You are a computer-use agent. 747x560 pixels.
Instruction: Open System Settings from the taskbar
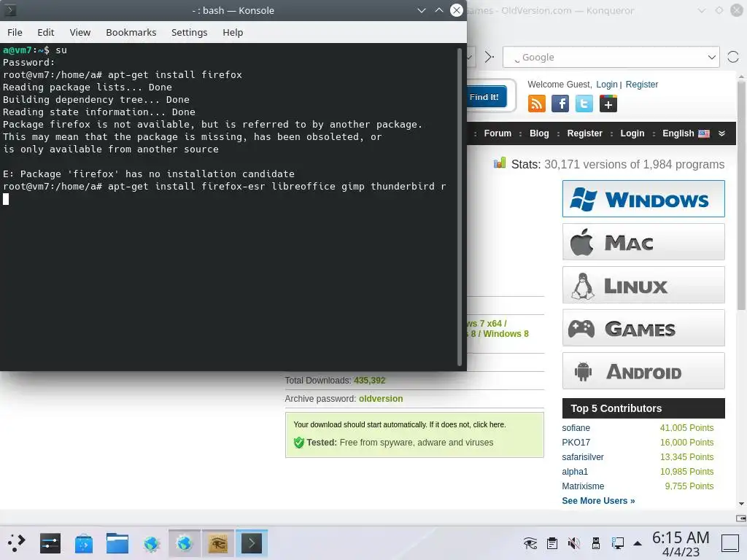pyautogui.click(x=50, y=542)
